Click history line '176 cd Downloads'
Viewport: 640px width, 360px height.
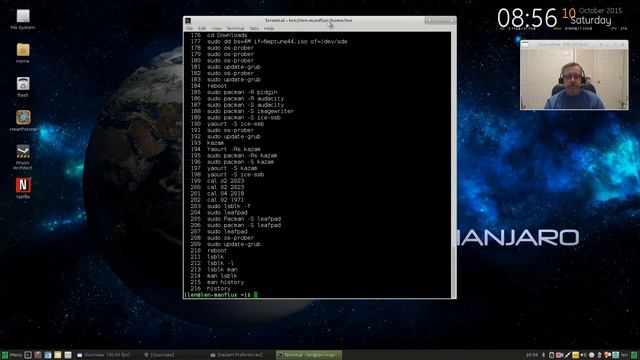click(x=219, y=35)
